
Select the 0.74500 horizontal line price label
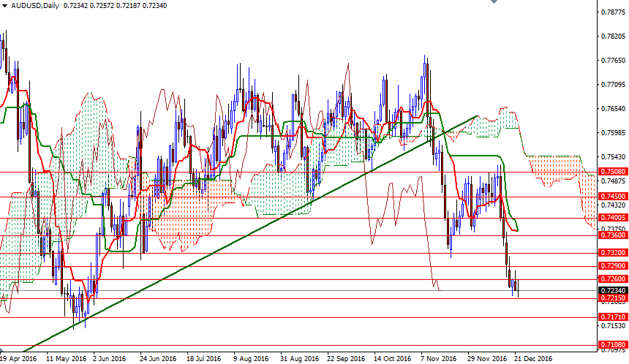click(x=614, y=196)
